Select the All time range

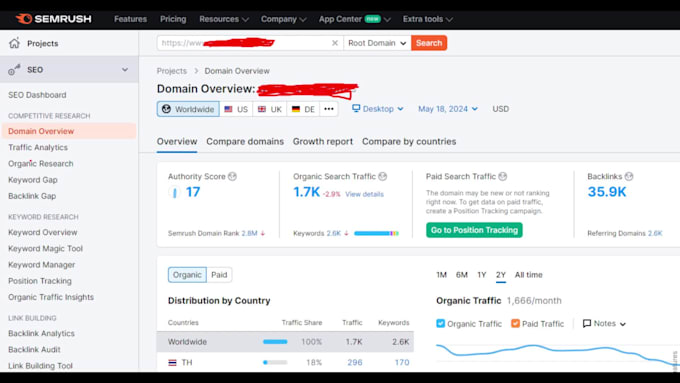point(529,275)
